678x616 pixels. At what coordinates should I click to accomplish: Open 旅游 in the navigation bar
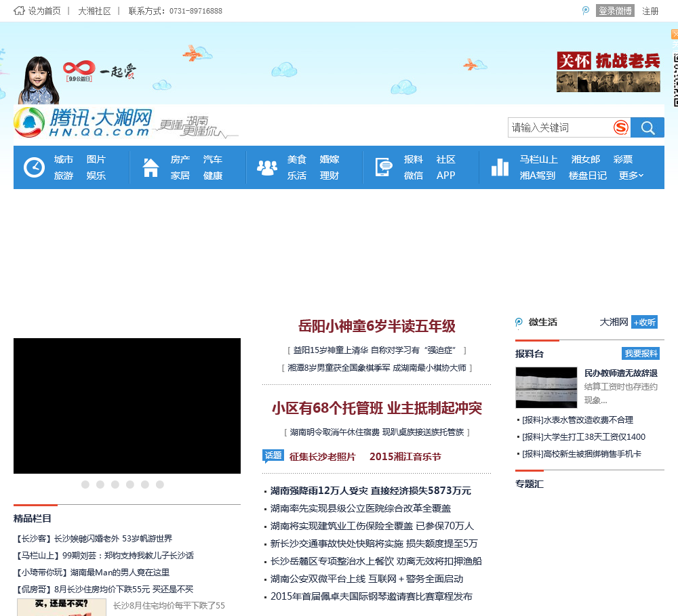tap(64, 176)
